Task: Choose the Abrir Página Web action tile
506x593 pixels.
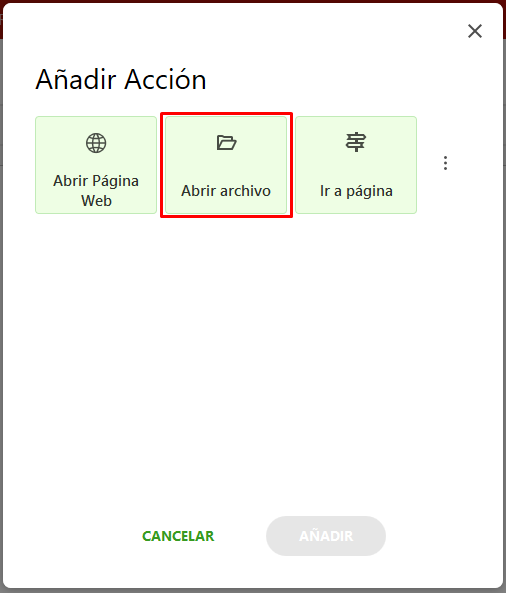Action: (96, 165)
